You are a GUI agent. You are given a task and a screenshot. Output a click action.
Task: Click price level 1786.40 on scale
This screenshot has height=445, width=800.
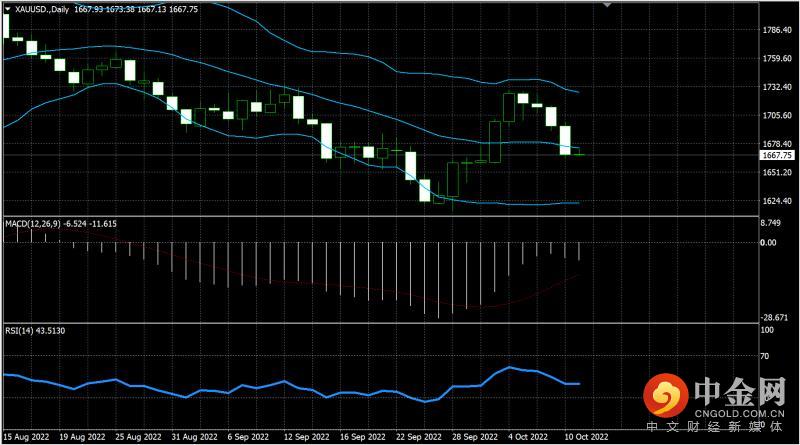pos(777,30)
